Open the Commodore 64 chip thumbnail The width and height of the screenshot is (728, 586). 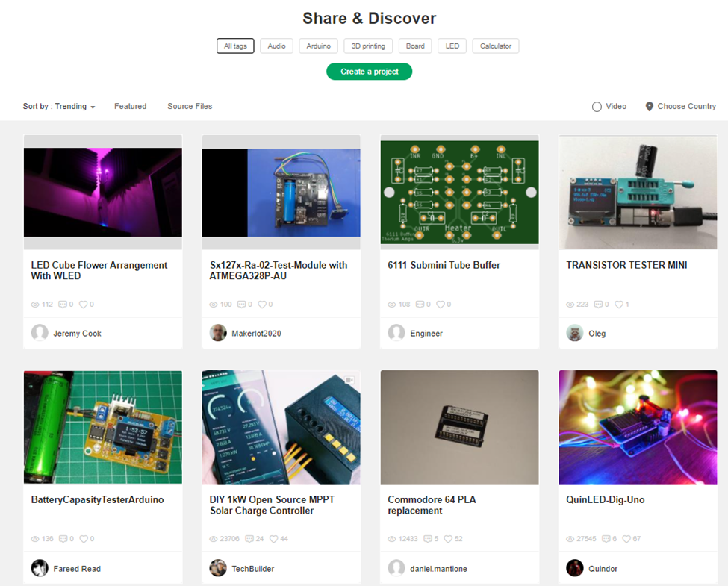460,427
